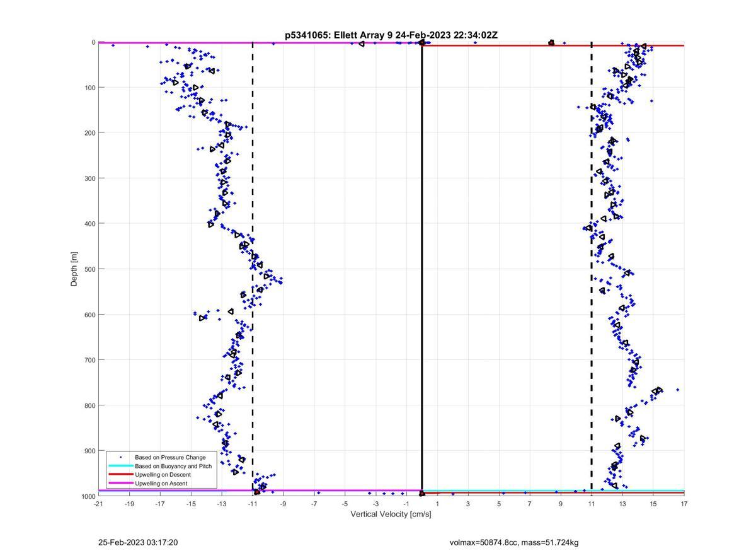Click depth tick label '500'
The image size is (756, 558).
[90, 269]
